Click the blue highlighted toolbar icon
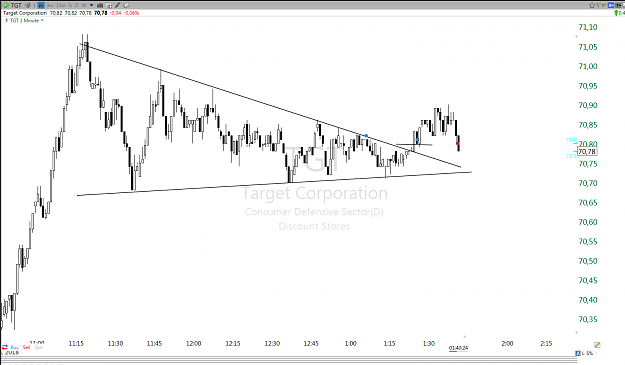Screen dimensions: 625x365 point(611,5)
